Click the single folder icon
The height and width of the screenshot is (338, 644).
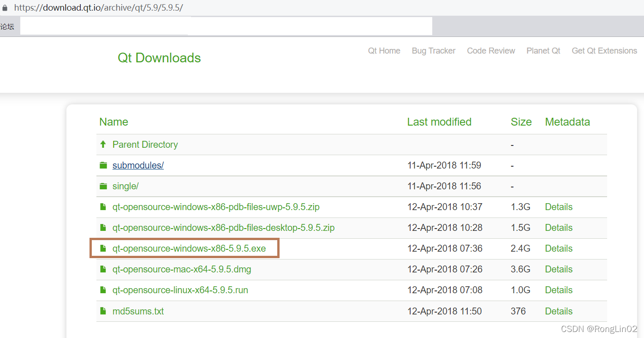pos(103,186)
